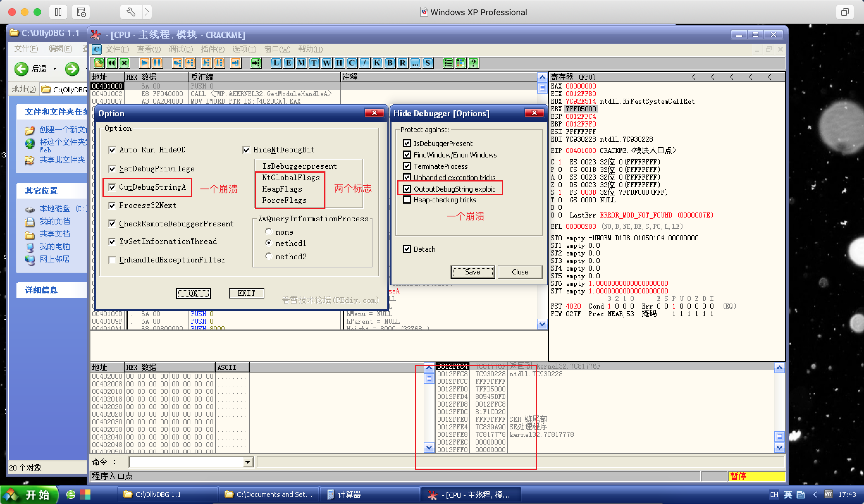Click the Run (play) toolbar icon

pyautogui.click(x=144, y=63)
